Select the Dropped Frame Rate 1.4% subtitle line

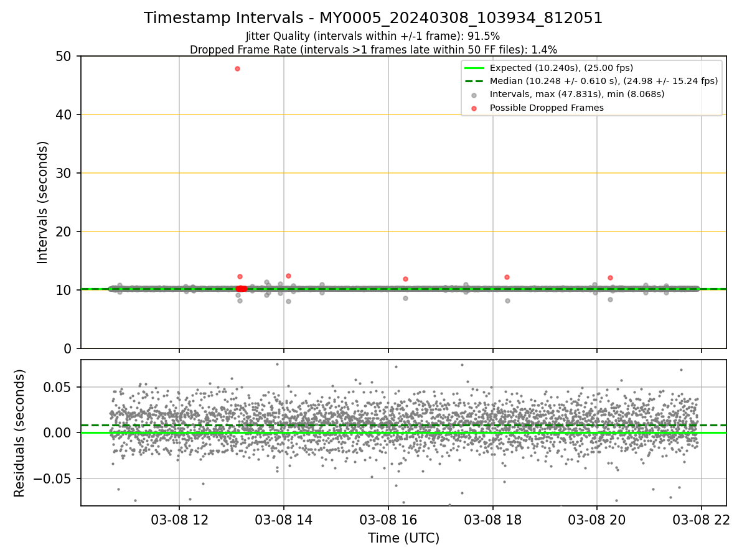(x=374, y=50)
